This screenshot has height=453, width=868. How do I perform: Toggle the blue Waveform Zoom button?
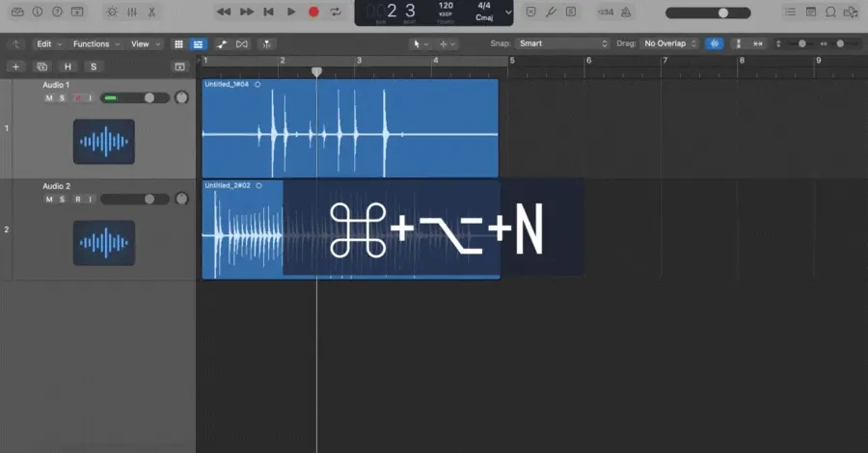(714, 43)
